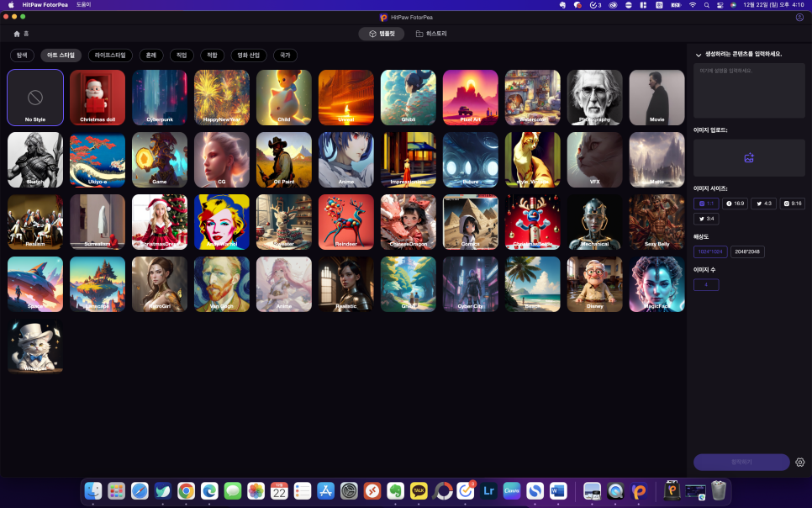Screen dimensions: 812x508
Task: Click the purple generate button
Action: tap(741, 462)
